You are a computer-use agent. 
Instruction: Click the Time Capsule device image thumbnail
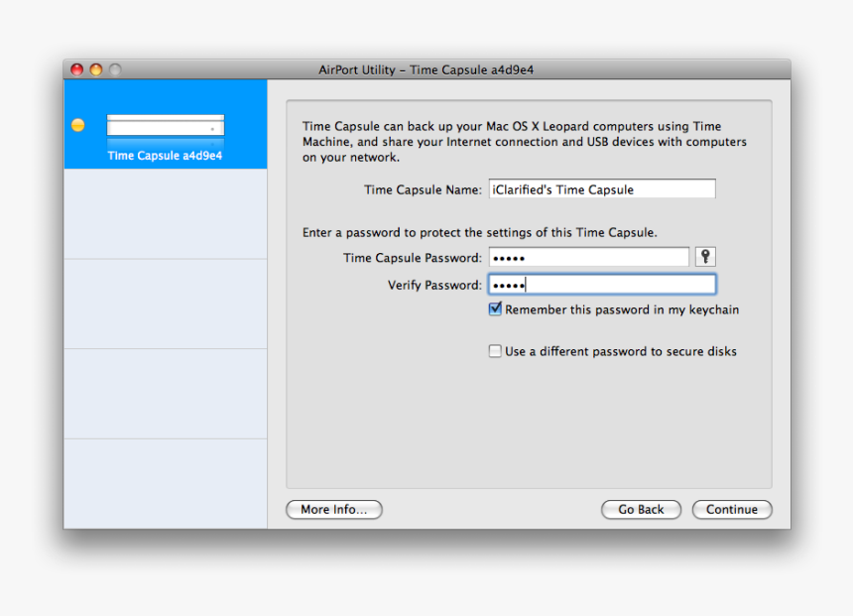point(165,125)
